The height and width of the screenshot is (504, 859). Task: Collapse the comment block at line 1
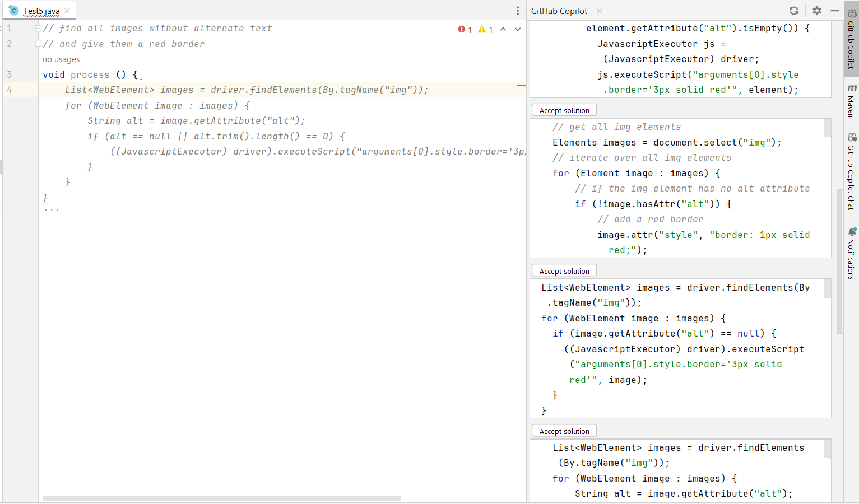tap(38, 29)
